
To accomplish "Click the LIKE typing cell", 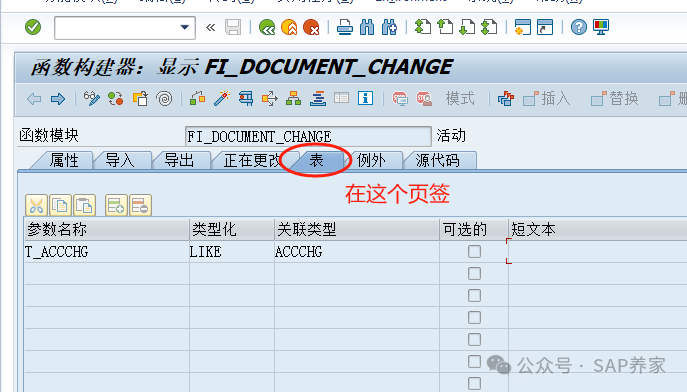I will (x=232, y=252).
